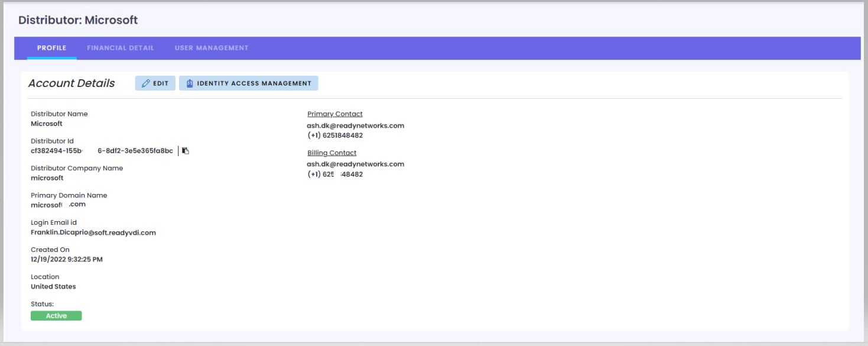Click the Billing Contact heading
The width and height of the screenshot is (868, 346).
point(332,153)
